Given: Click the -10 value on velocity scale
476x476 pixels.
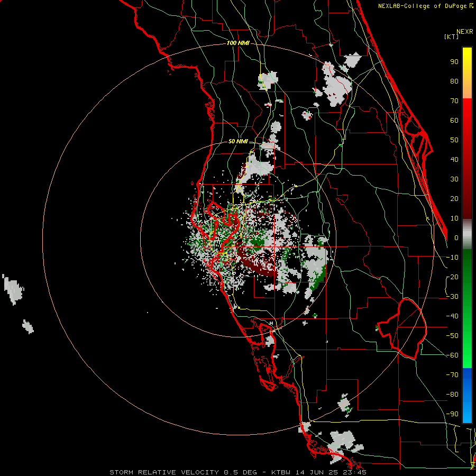Looking at the screenshot, I should coord(452,258).
